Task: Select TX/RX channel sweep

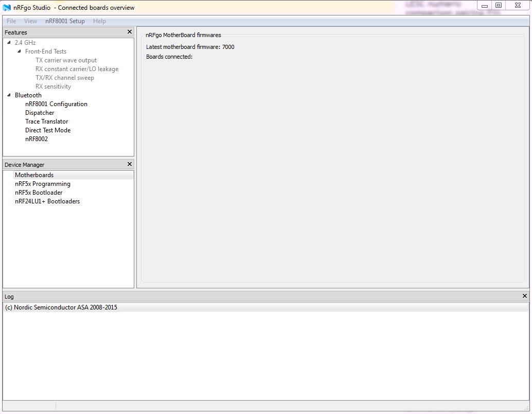Action: click(65, 78)
